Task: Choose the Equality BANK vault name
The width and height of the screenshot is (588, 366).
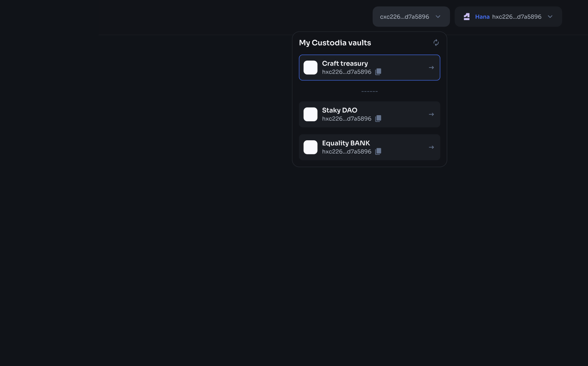Action: click(346, 143)
